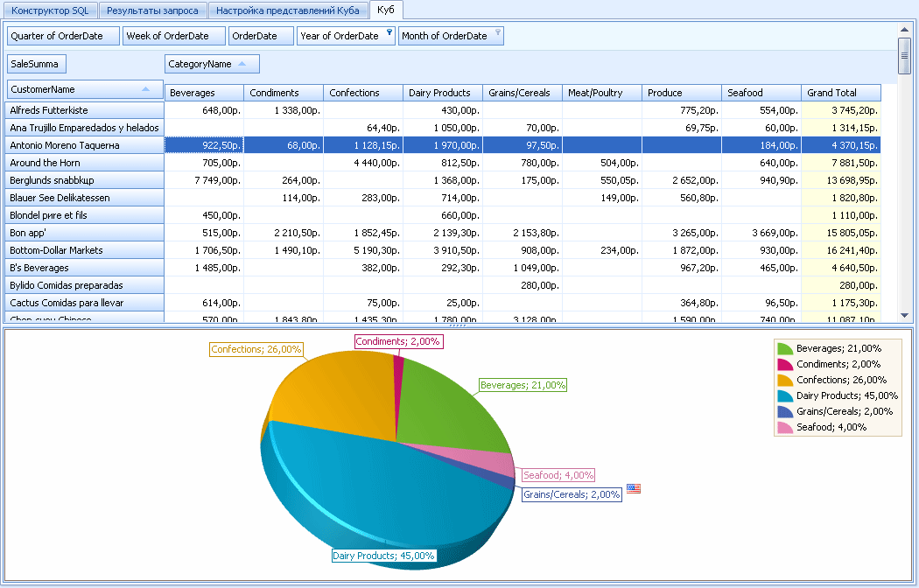The image size is (919, 588).
Task: Click the flag icon beside the pie chart
Action: coord(634,489)
